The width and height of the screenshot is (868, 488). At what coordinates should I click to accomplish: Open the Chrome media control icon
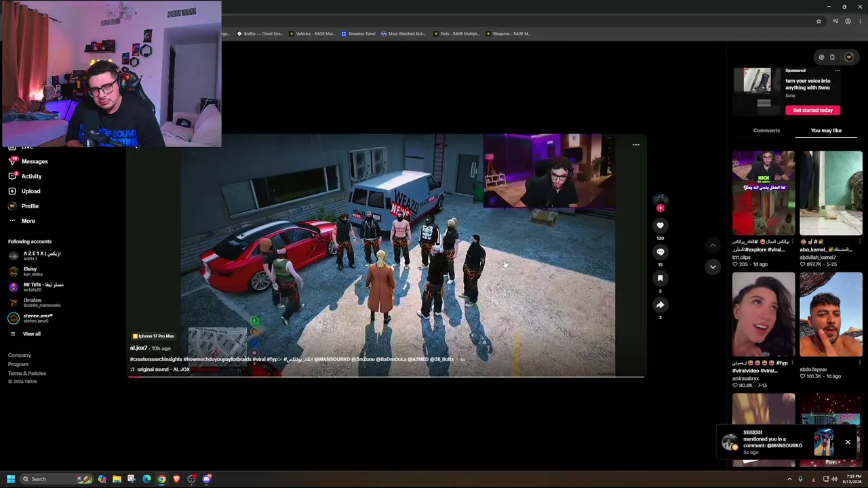(x=835, y=21)
